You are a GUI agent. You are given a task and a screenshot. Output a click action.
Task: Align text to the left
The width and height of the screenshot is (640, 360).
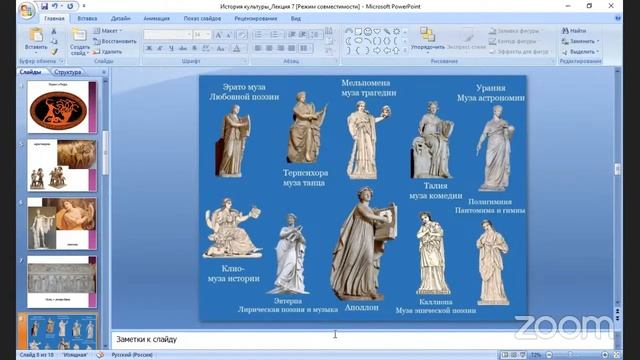point(258,49)
